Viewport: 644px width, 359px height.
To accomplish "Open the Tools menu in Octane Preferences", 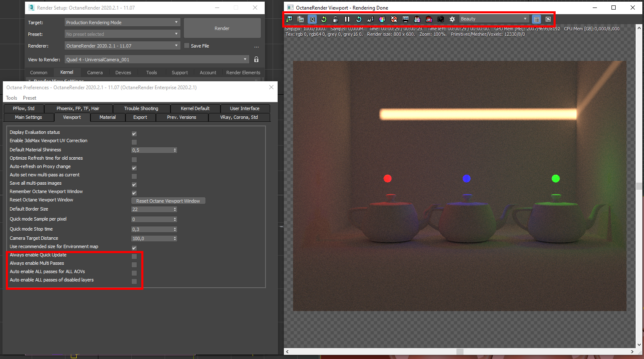I will (12, 98).
